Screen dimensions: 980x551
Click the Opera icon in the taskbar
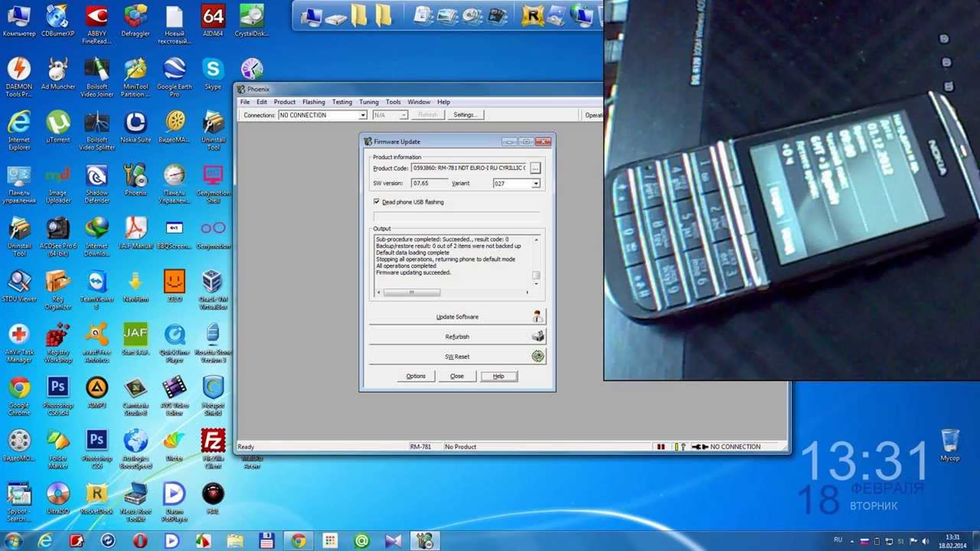[x=140, y=541]
